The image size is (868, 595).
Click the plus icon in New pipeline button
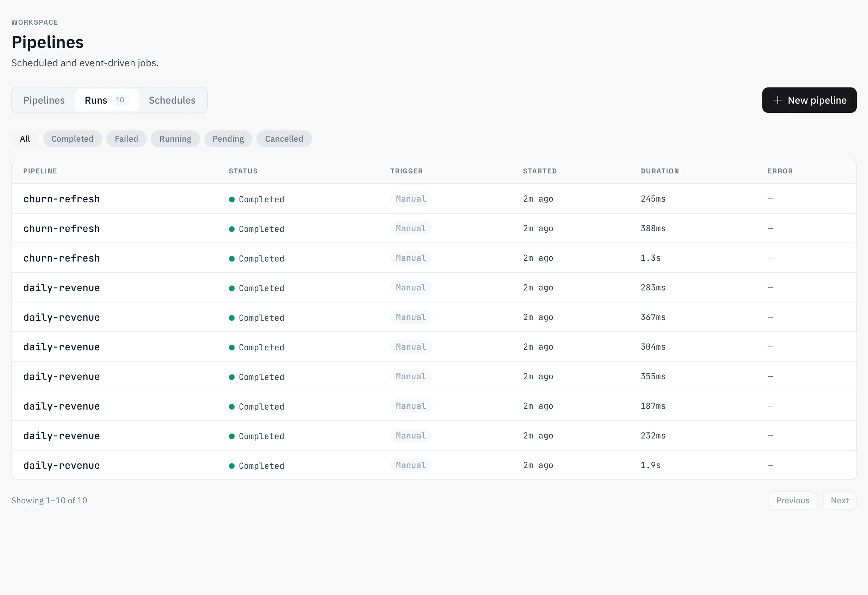(x=777, y=100)
